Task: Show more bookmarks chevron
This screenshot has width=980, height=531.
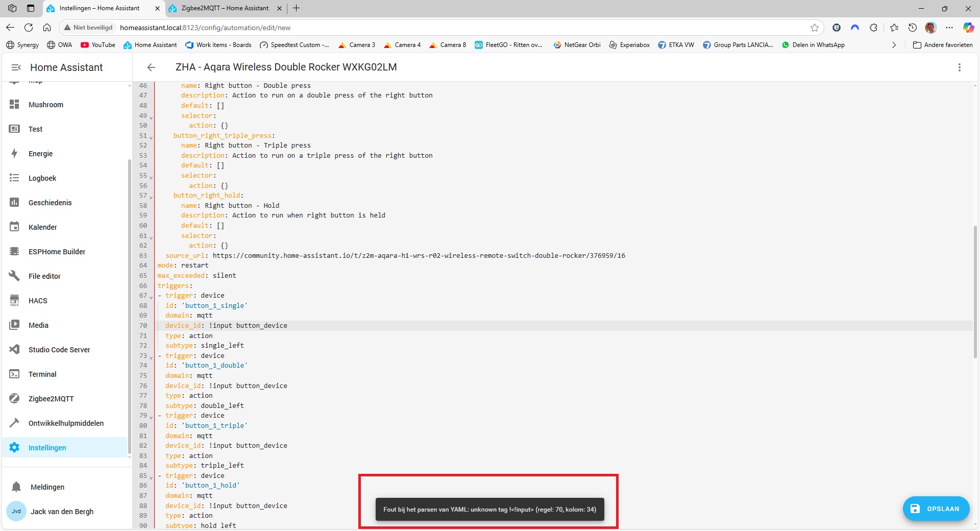Action: tap(894, 45)
